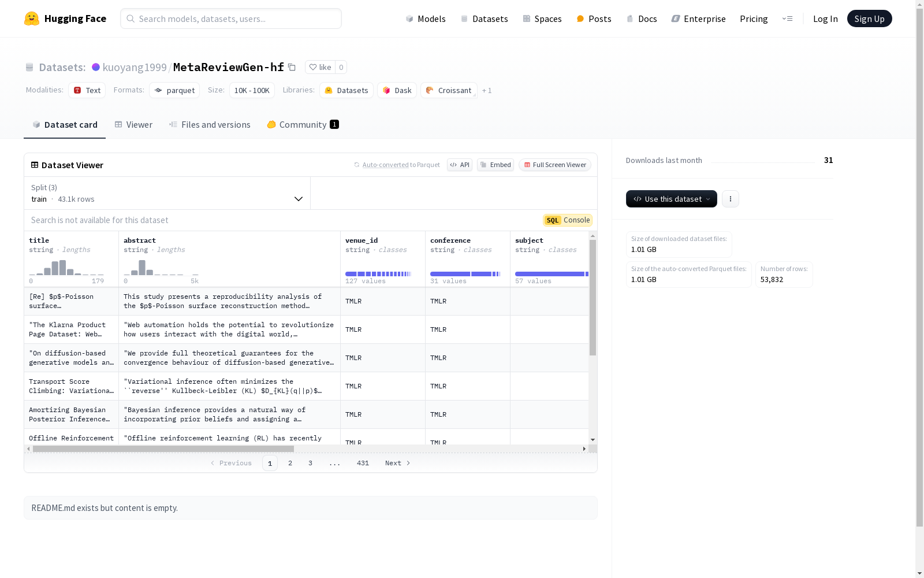Follow the Auto-converted link

click(x=385, y=165)
